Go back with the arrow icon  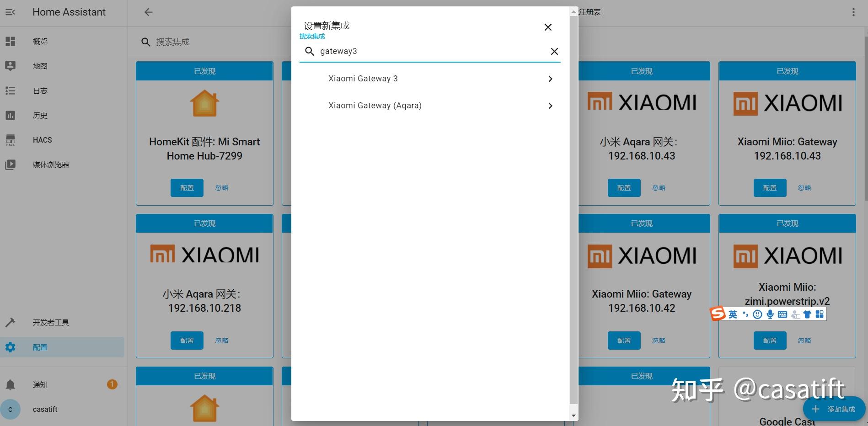[148, 12]
